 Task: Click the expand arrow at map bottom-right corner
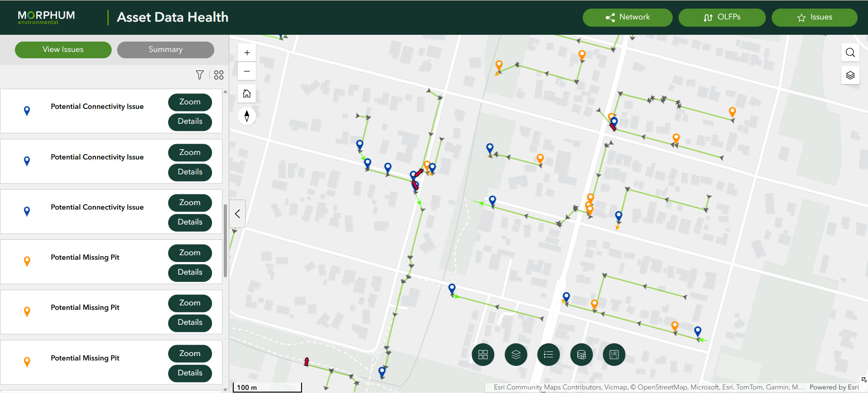[x=864, y=380]
